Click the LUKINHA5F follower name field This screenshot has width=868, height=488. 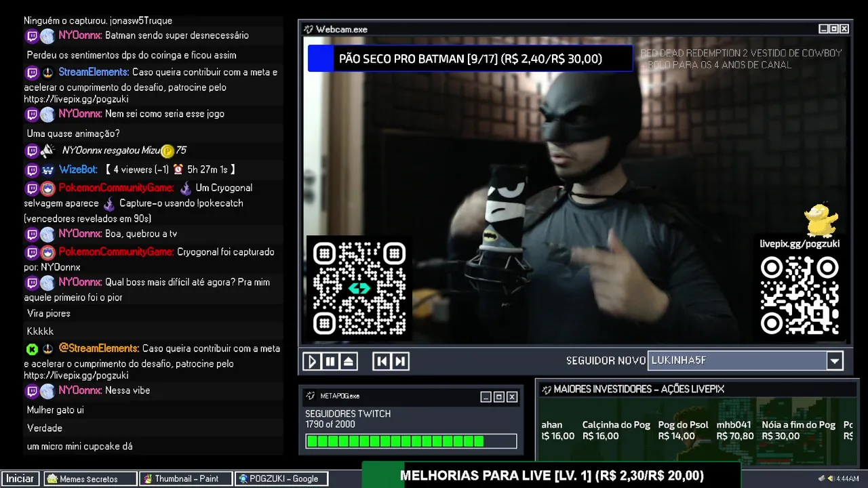click(737, 361)
